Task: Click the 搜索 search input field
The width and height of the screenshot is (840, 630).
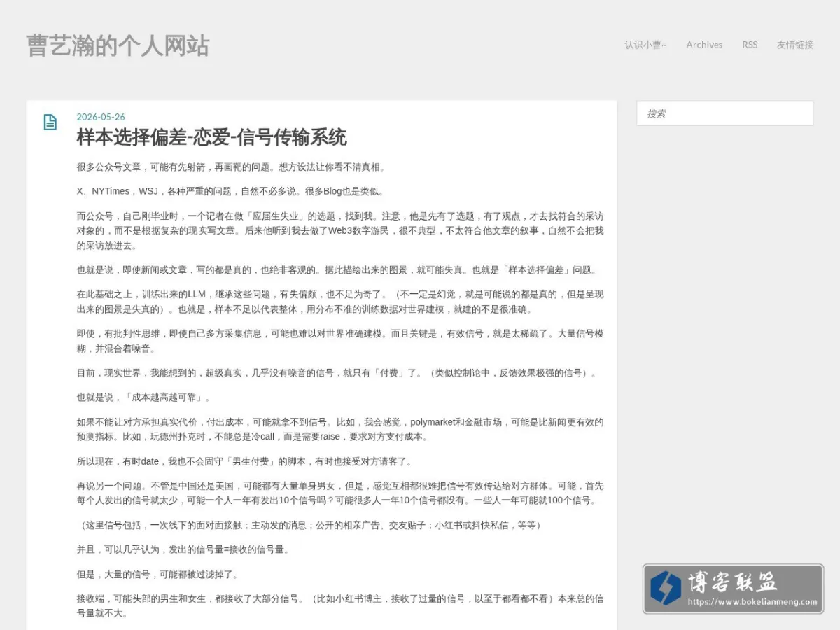Action: tap(725, 113)
